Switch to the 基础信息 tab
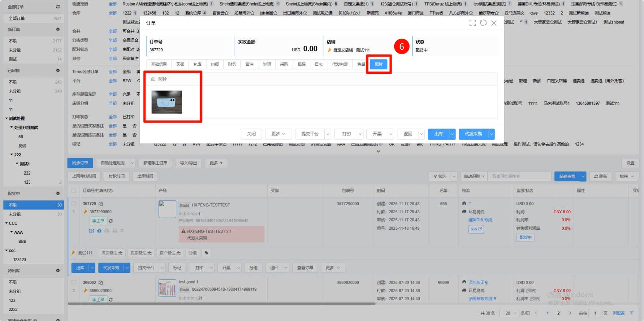The height and width of the screenshot is (321, 644). coord(159,64)
